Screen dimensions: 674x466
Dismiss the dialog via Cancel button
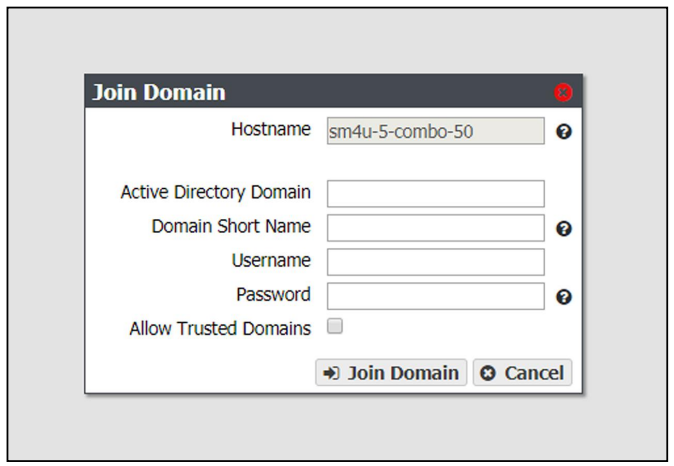click(x=522, y=372)
